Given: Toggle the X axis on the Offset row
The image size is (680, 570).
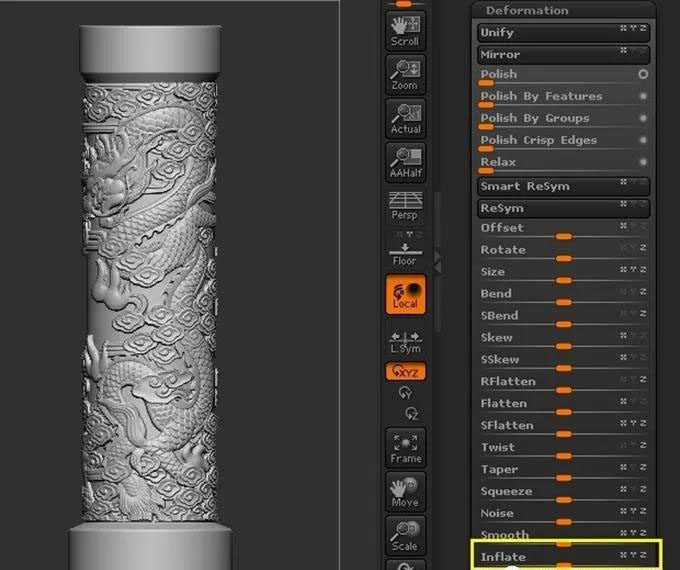Looking at the screenshot, I should 623,226.
